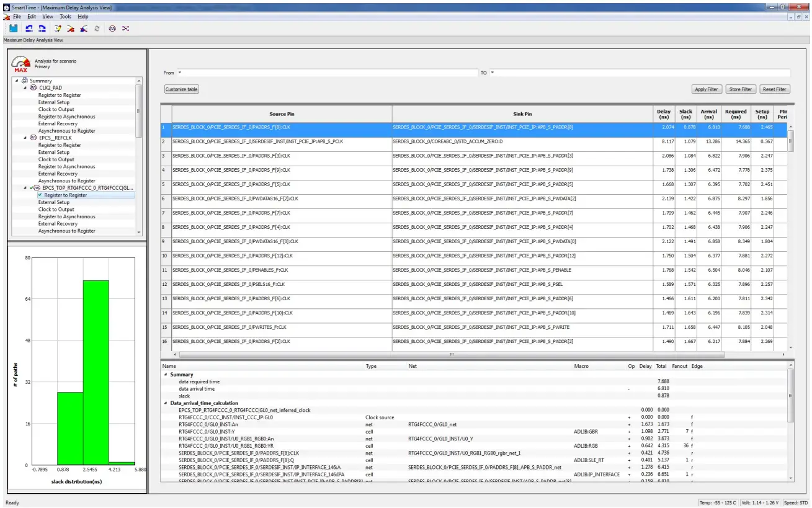Click the To filter input field
Screen dimensions: 812x508
(x=640, y=73)
